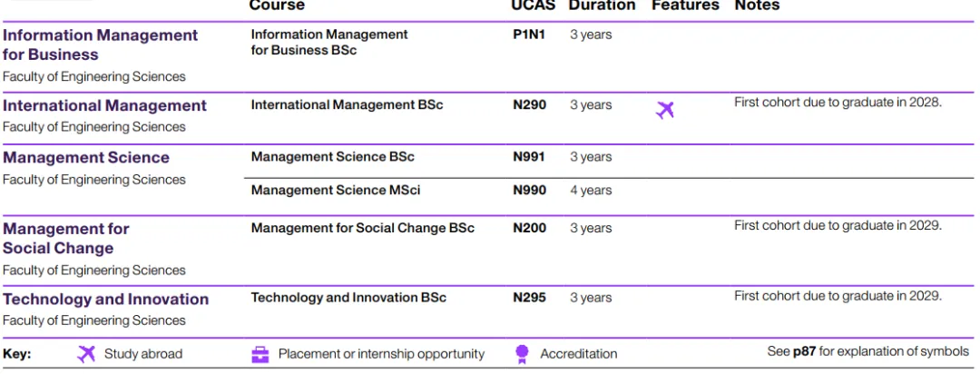Click the 4 years duration entry

pos(591,191)
